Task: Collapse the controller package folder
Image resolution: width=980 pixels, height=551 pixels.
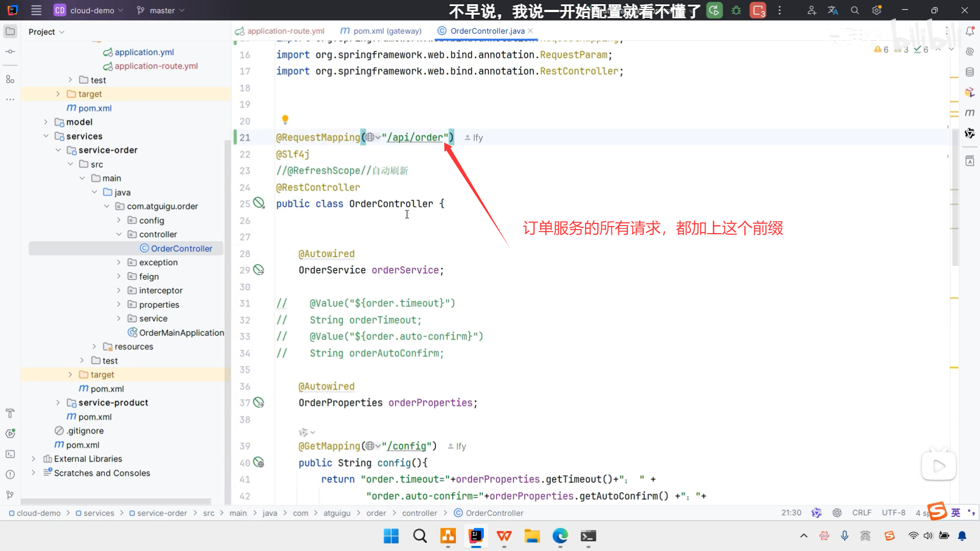Action: tap(119, 234)
